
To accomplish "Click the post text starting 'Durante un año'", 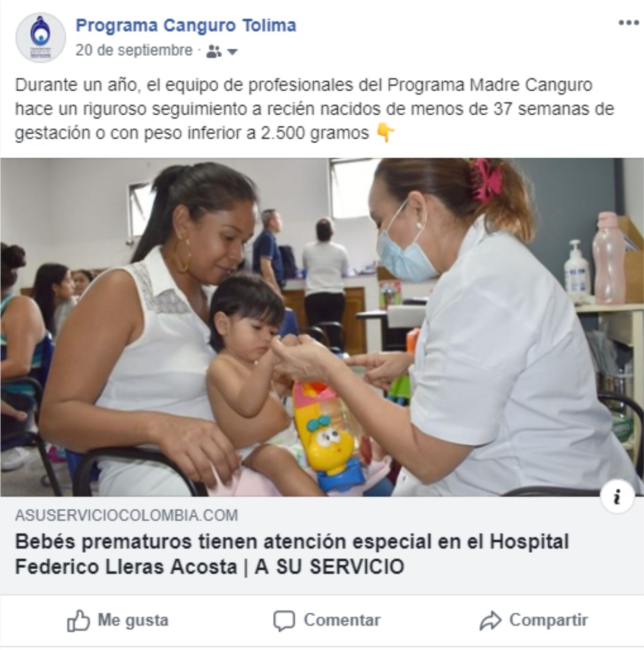I will pyautogui.click(x=314, y=109).
